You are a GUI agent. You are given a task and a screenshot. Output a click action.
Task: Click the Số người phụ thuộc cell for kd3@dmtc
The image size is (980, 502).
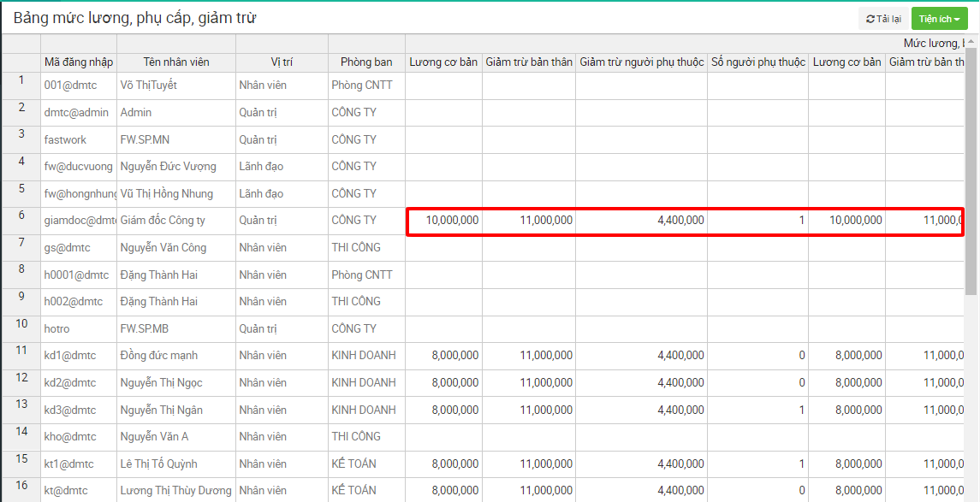[x=757, y=410]
